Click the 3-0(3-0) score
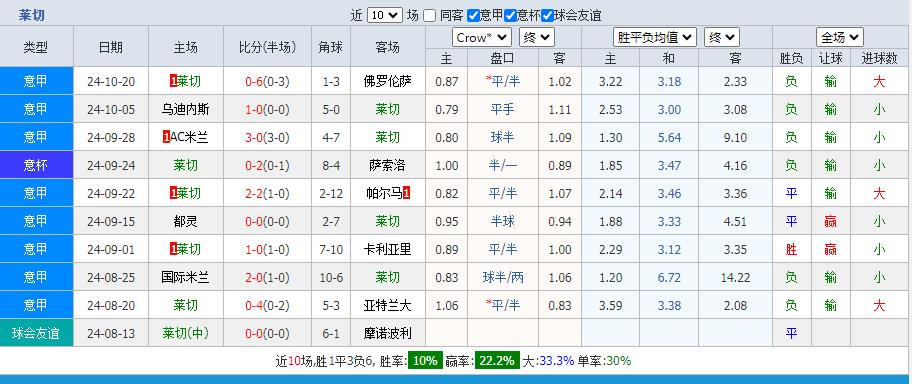Screen dimensions: 912x384 tap(268, 137)
